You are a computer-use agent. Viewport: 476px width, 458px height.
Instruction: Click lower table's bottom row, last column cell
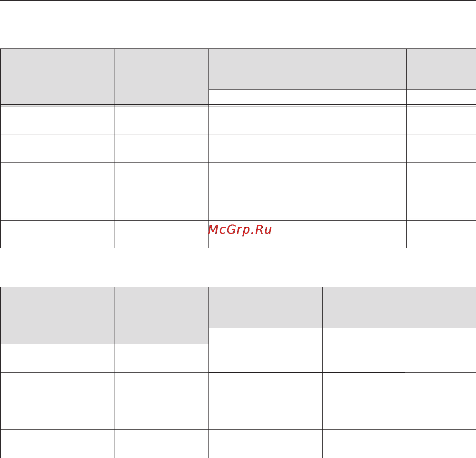441,443
